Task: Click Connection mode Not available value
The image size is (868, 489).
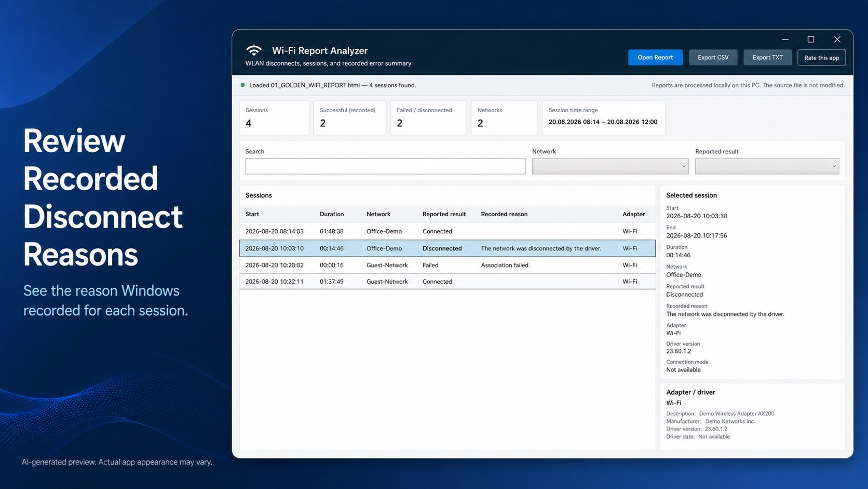Action: [683, 370]
